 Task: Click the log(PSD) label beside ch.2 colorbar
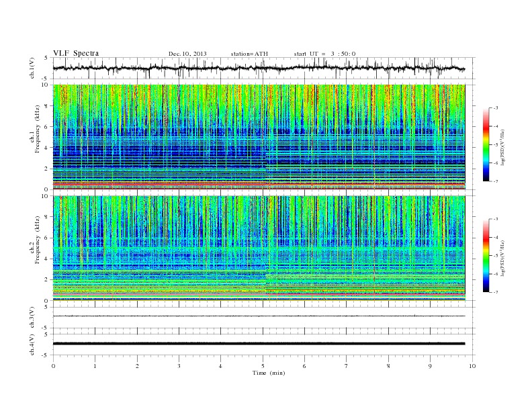coord(502,258)
